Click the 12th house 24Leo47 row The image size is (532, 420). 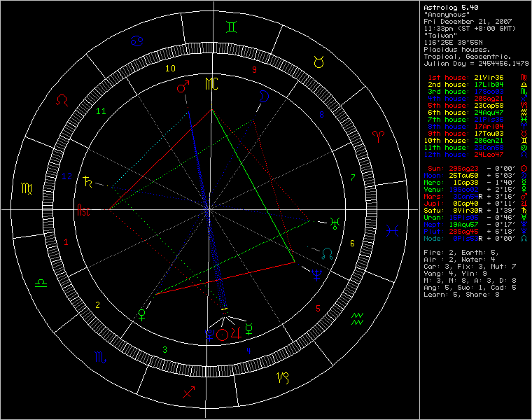476,155
